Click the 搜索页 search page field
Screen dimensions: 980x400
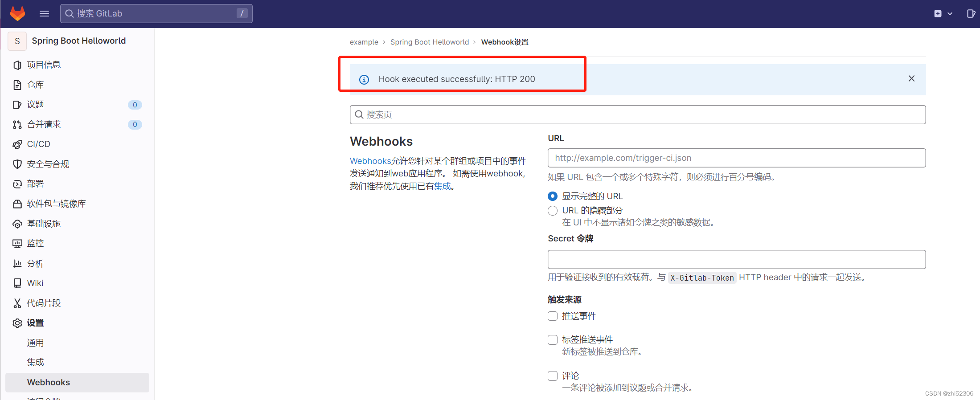coord(638,114)
